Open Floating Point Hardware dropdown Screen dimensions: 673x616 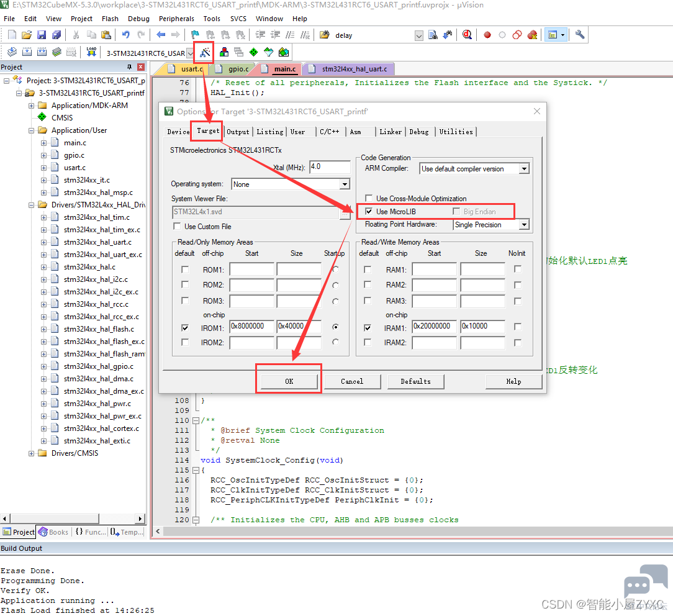[524, 225]
